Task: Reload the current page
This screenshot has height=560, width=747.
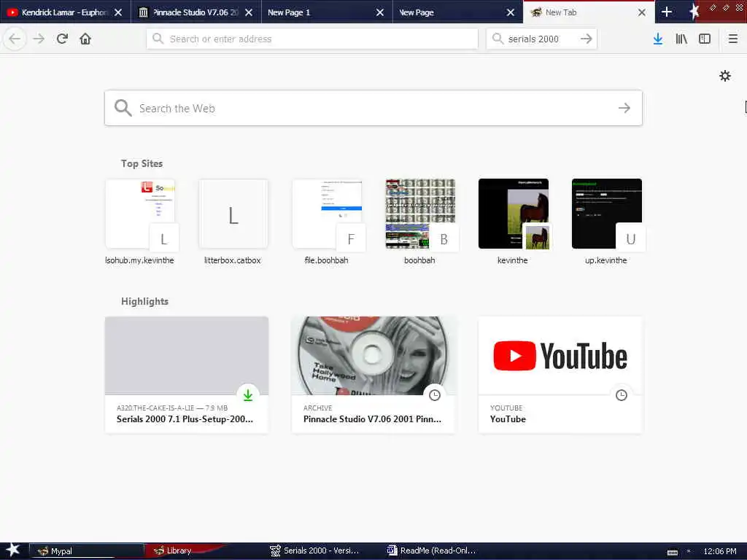Action: [62, 39]
